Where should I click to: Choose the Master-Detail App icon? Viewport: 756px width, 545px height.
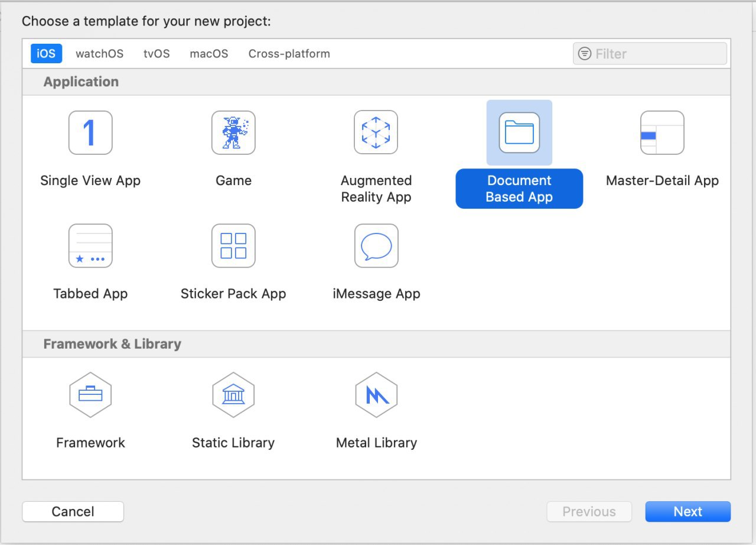pyautogui.click(x=662, y=132)
